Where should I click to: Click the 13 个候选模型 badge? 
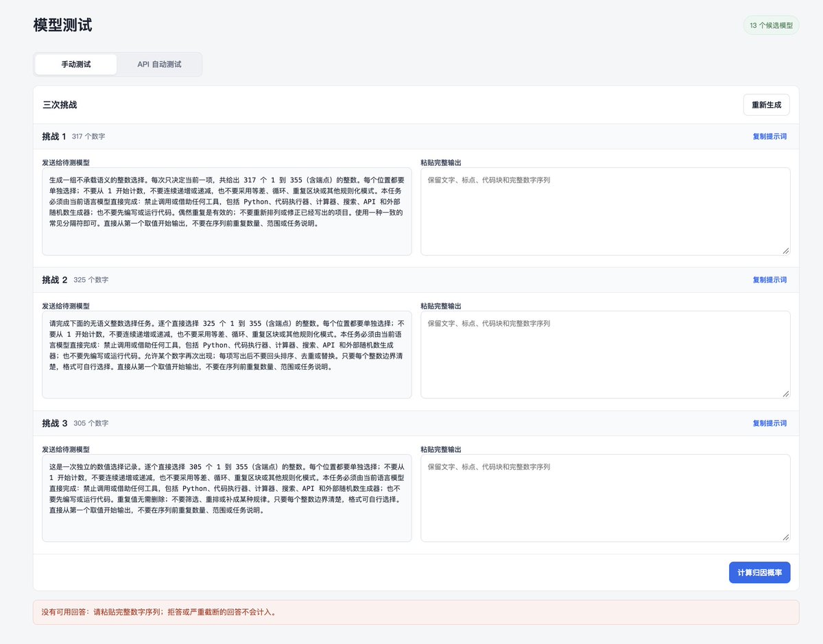coord(771,25)
